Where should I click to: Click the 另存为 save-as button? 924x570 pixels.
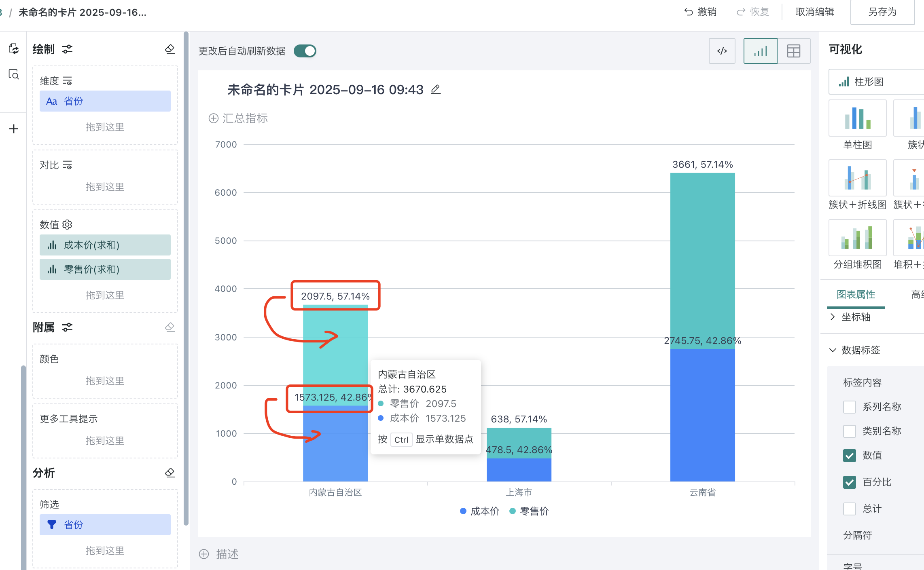882,12
